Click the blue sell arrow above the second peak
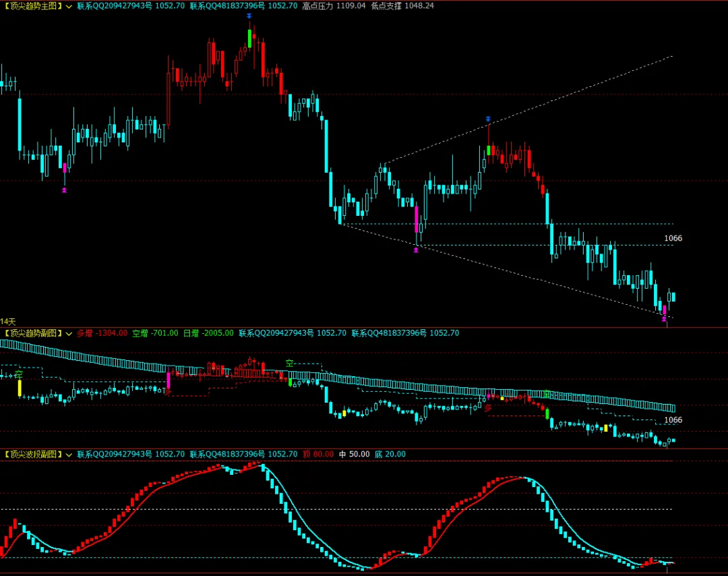The height and width of the screenshot is (576, 728). point(488,119)
